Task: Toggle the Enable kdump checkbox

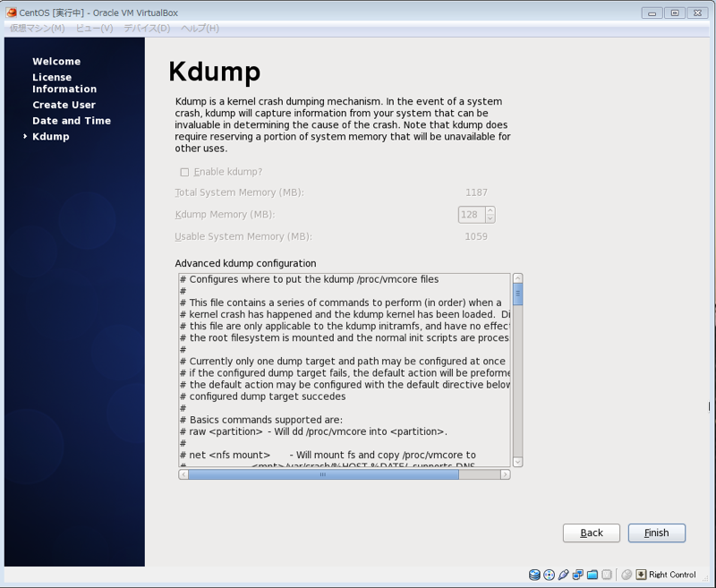Action: coord(184,172)
